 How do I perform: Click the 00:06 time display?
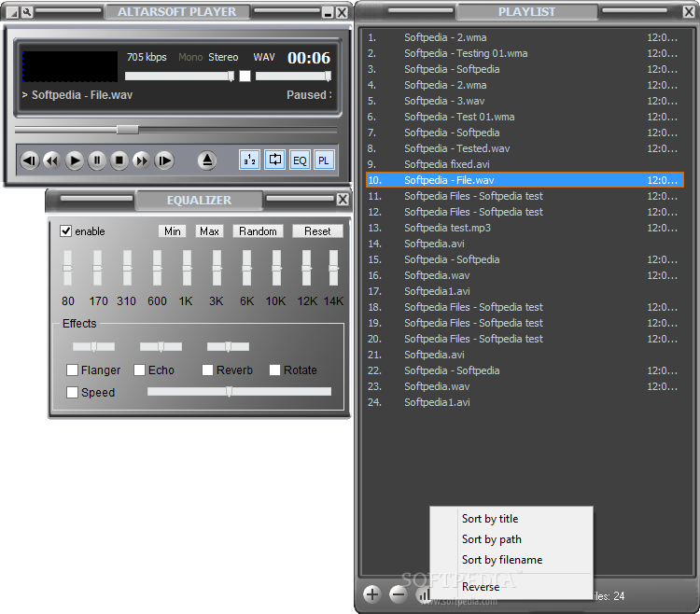pyautogui.click(x=309, y=58)
